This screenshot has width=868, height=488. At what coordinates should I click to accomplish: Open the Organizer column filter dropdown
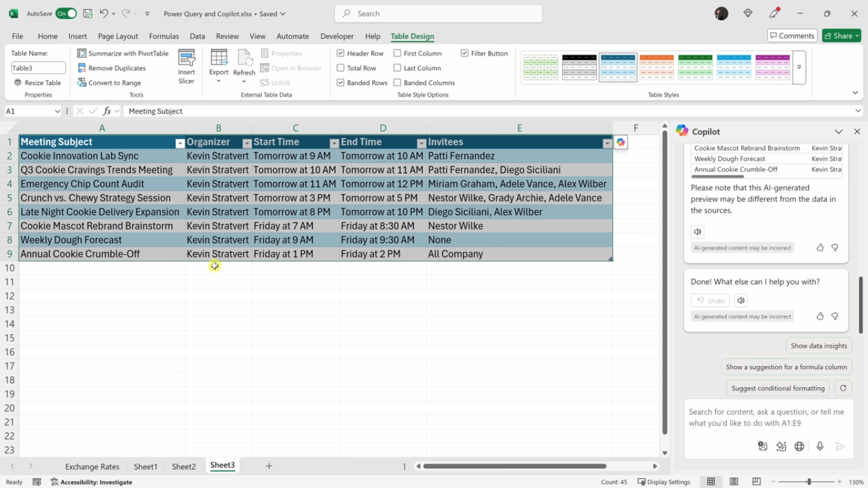pos(247,144)
